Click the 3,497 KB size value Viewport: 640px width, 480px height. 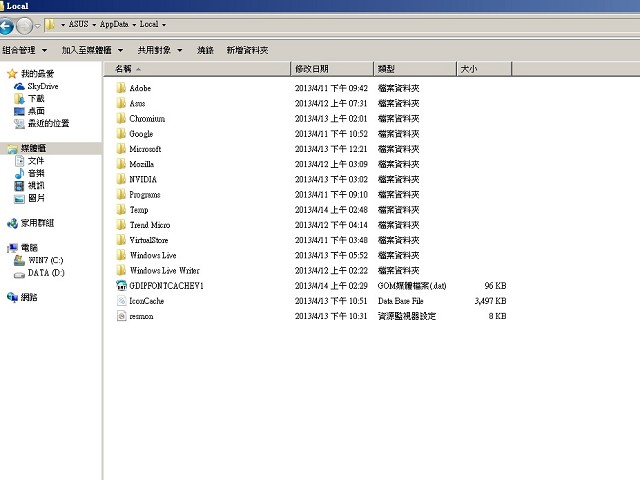pos(490,301)
